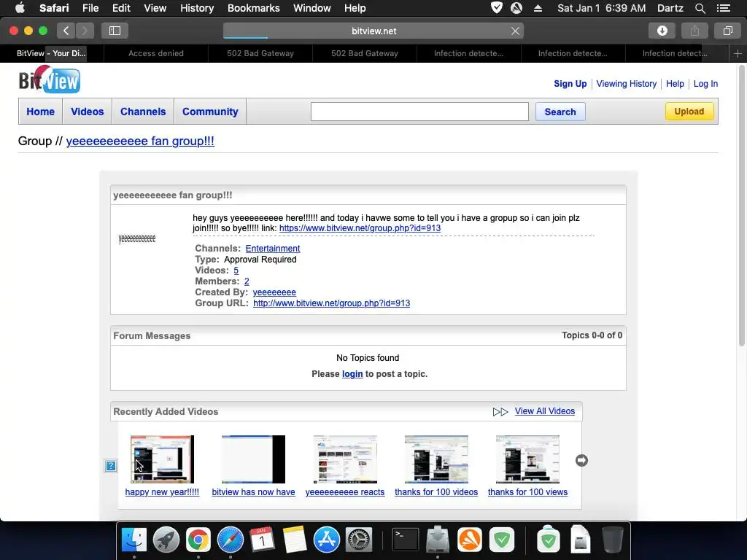The width and height of the screenshot is (747, 560).
Task: Open the Channels navigation tab
Action: click(x=143, y=112)
